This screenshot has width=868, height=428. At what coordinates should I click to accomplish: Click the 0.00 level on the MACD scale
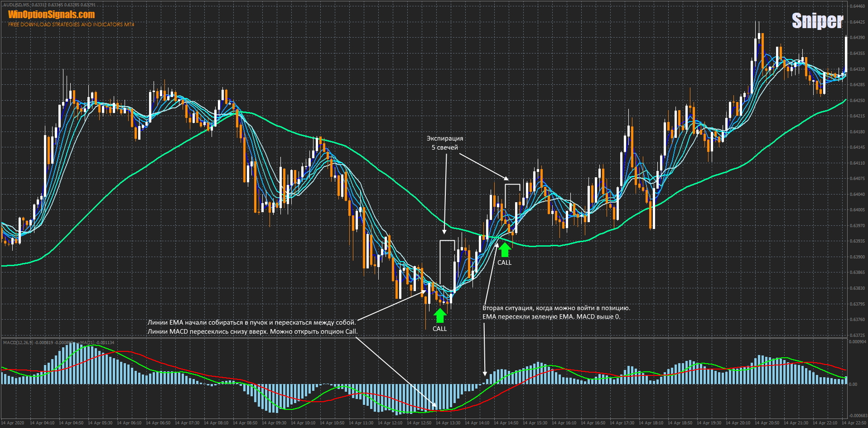click(853, 384)
